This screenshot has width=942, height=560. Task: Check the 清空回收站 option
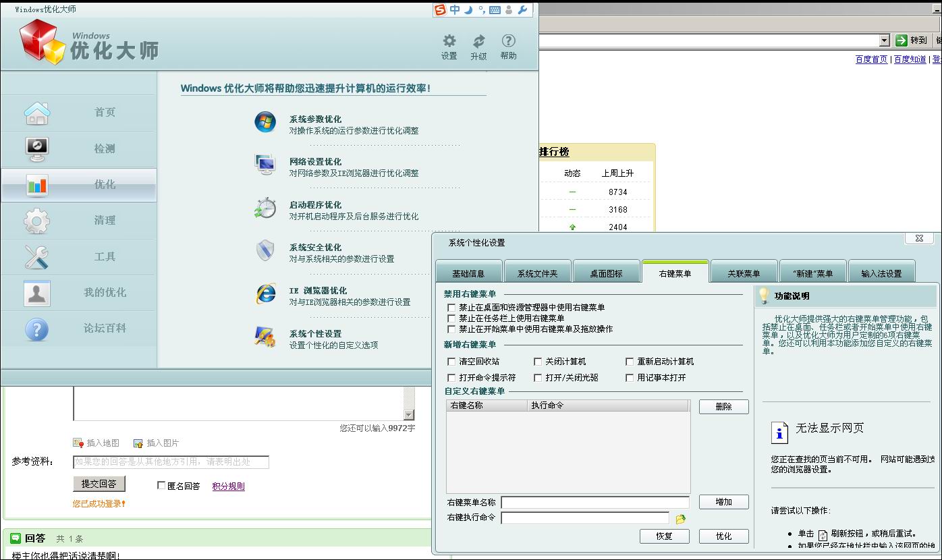pos(452,362)
